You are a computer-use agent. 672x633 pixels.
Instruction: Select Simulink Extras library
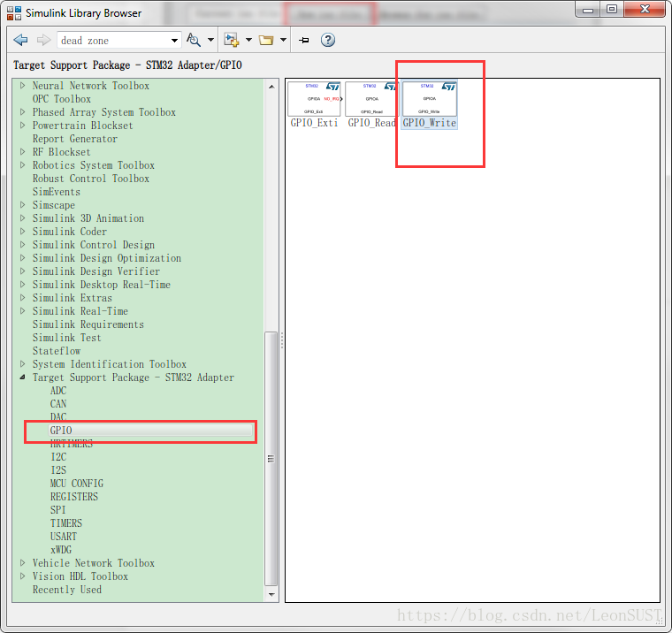pos(72,298)
